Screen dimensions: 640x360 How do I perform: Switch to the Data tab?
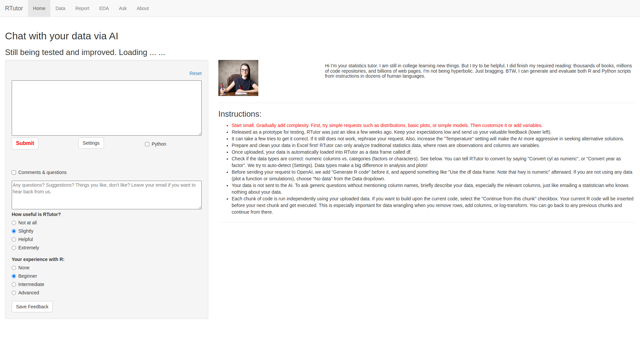(x=60, y=8)
